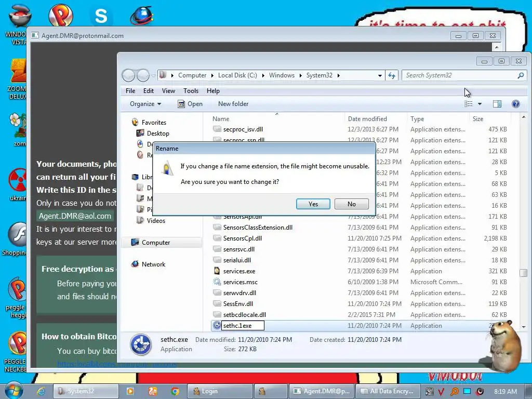Expand arrow after System32 breadcrumb
The width and height of the screenshot is (532, 399).
[338, 75]
